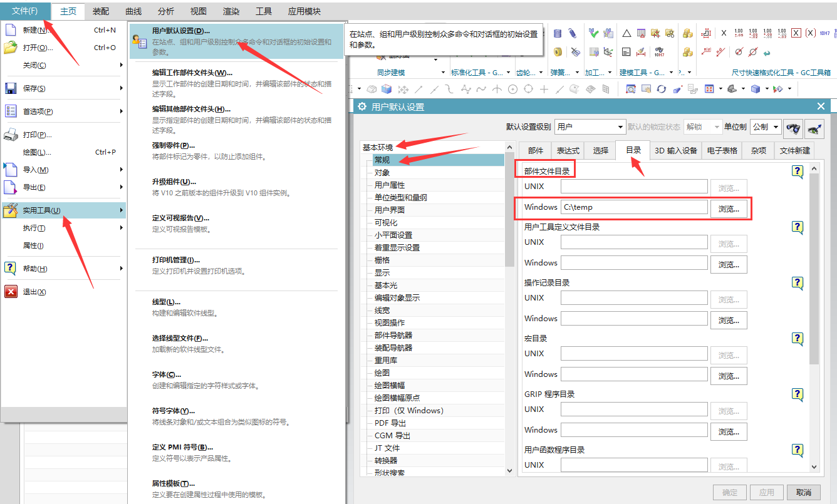Open the 单位制 dropdown showing 公制

click(x=766, y=127)
